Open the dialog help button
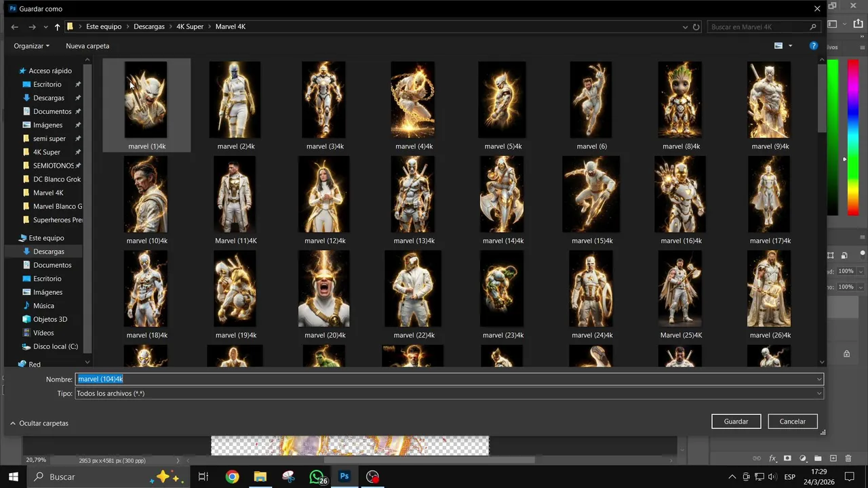Viewport: 868px width, 488px height. (x=814, y=46)
